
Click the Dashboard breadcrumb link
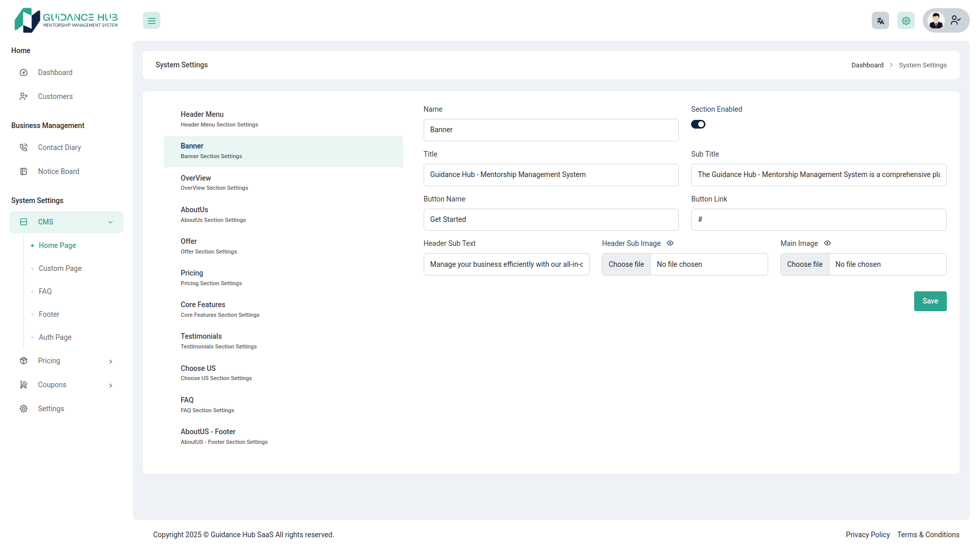(x=867, y=65)
